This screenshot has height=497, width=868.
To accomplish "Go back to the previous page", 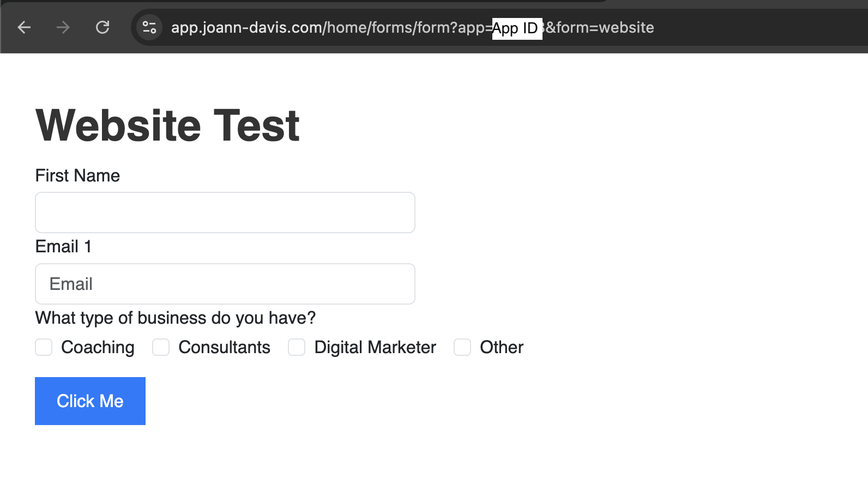I will click(24, 27).
